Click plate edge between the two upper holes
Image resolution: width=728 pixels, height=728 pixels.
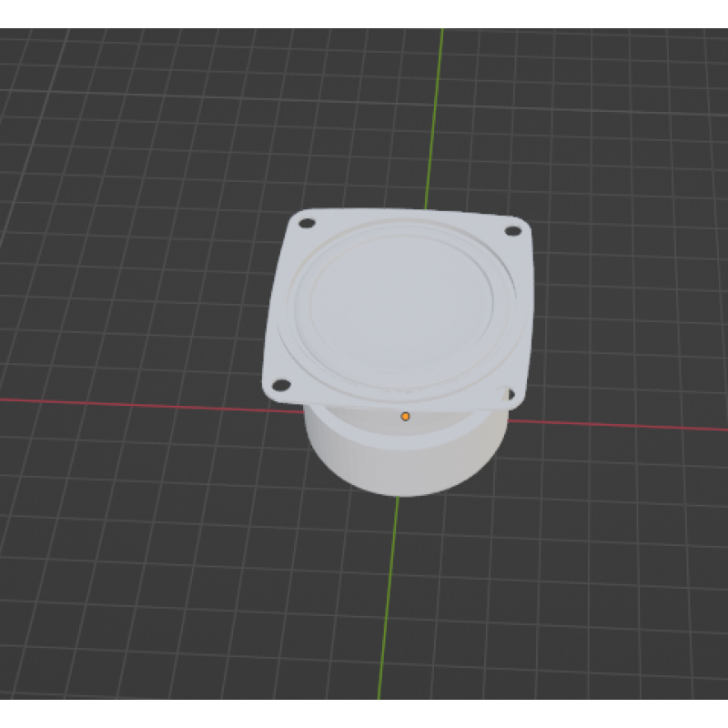pyautogui.click(x=409, y=215)
